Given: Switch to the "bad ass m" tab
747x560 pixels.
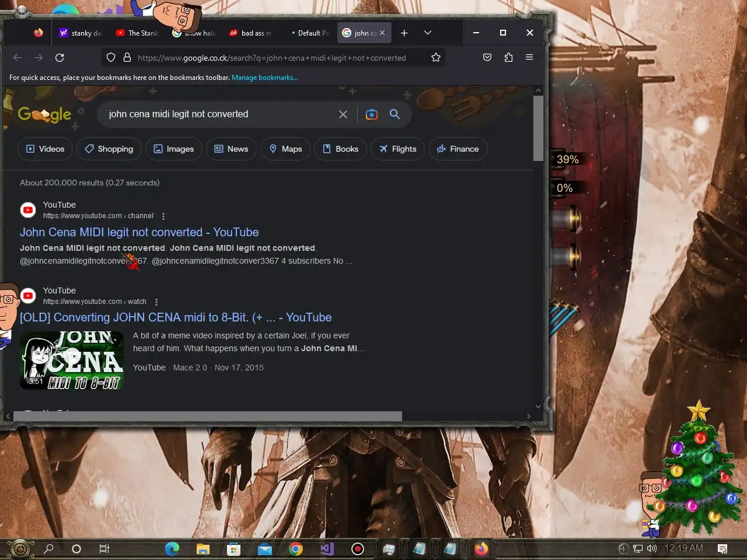Looking at the screenshot, I should click(x=251, y=33).
